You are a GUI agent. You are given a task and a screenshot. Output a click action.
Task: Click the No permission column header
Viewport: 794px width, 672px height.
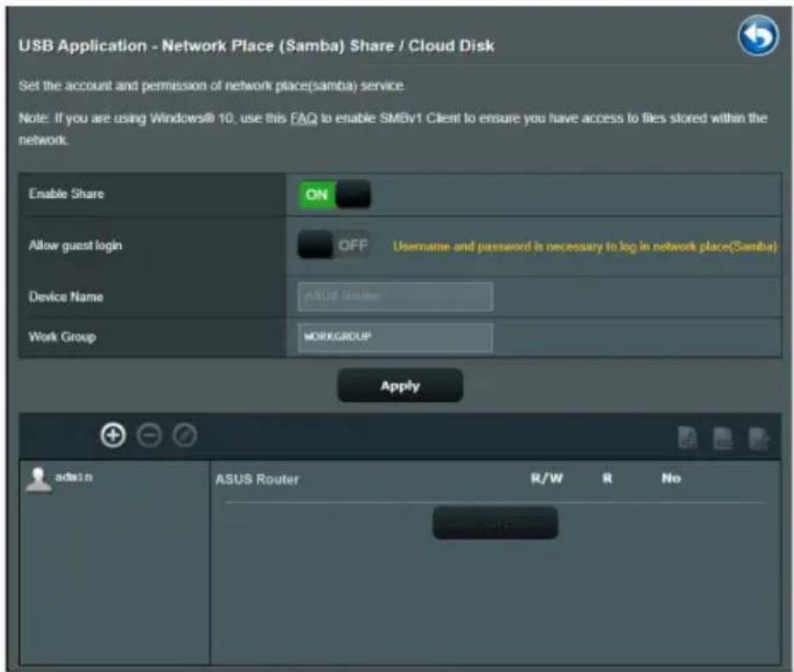pyautogui.click(x=671, y=479)
